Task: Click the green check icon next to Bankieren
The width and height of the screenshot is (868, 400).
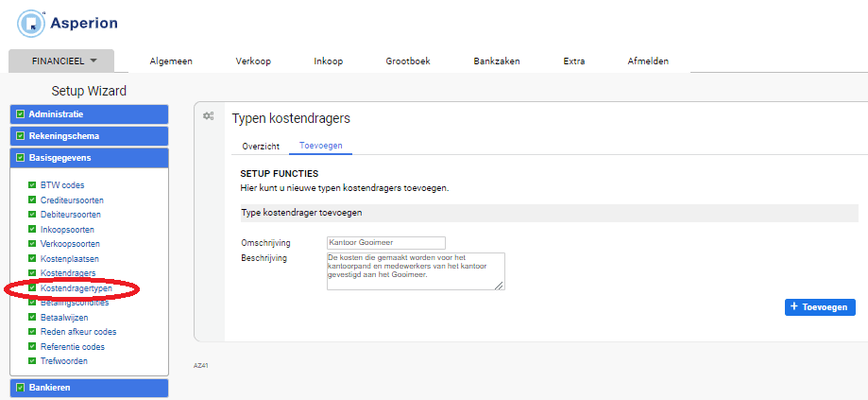Action: (x=21, y=388)
